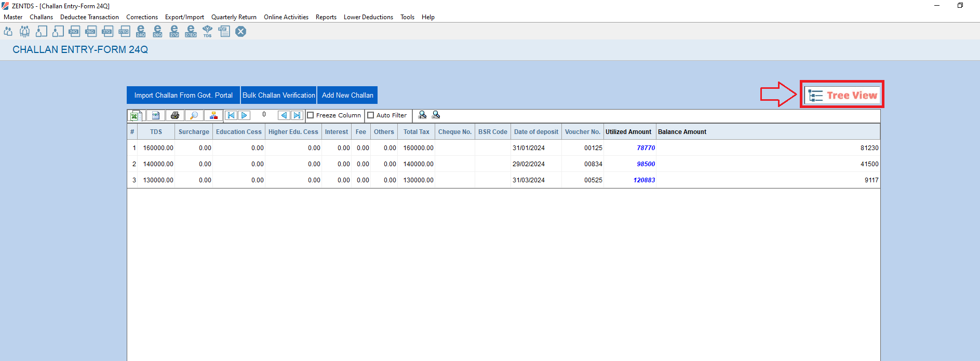The image size is (980, 361).
Task: Open the Master menu
Action: [x=13, y=17]
